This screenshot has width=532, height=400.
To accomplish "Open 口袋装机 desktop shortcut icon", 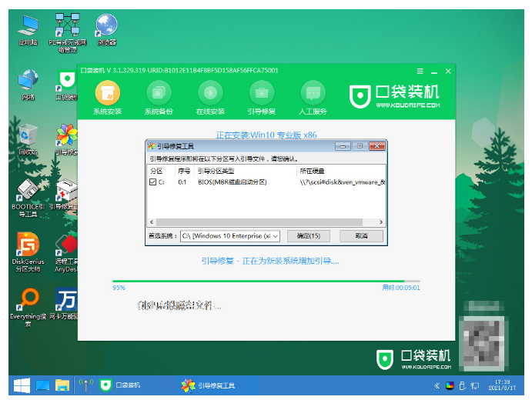I will pyautogui.click(x=67, y=85).
